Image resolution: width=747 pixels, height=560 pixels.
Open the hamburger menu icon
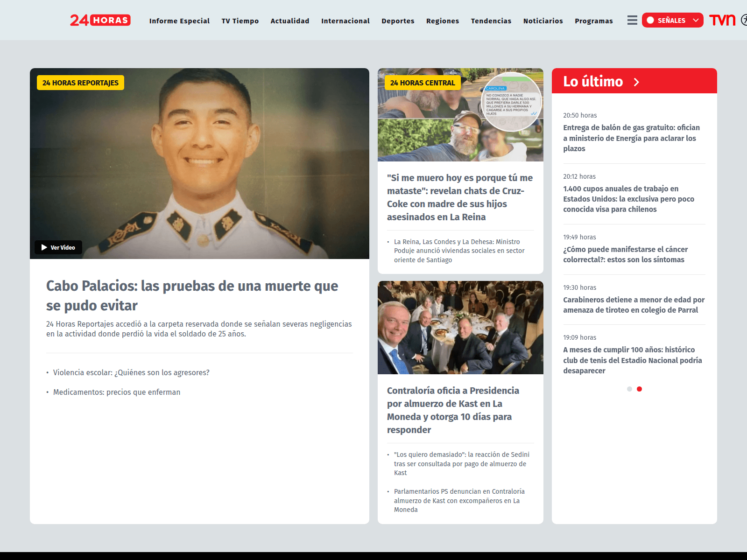pos(632,20)
